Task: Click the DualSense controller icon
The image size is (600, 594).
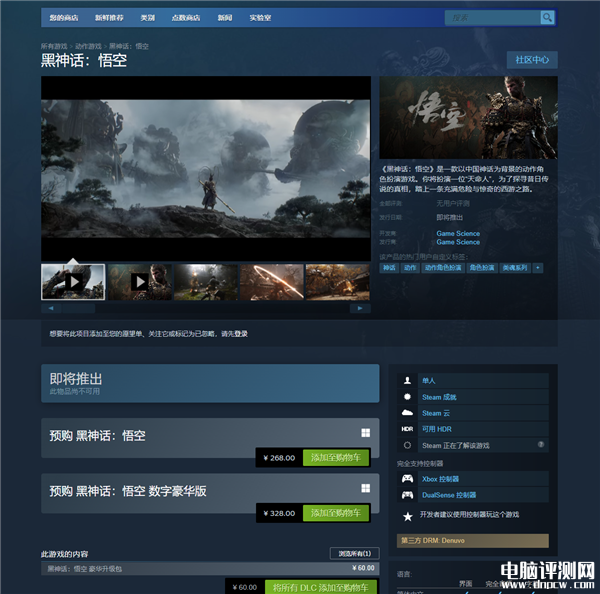Action: [407, 494]
